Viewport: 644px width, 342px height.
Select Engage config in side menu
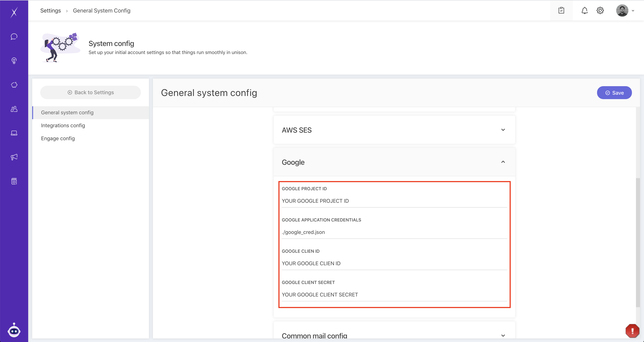58,138
